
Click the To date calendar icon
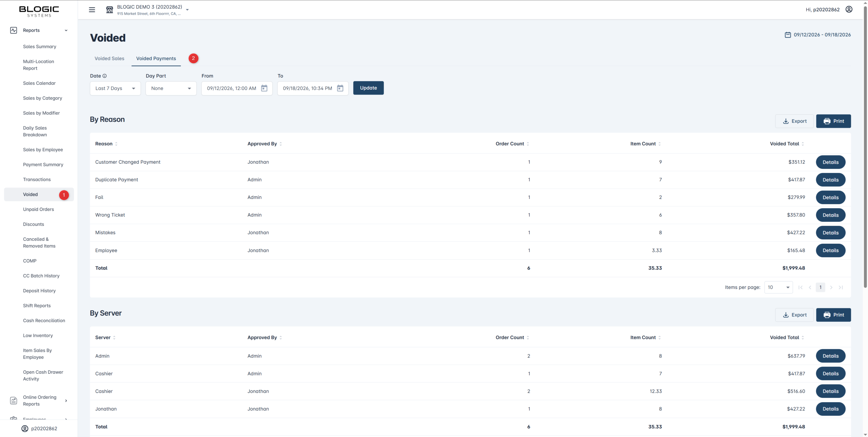tap(340, 88)
